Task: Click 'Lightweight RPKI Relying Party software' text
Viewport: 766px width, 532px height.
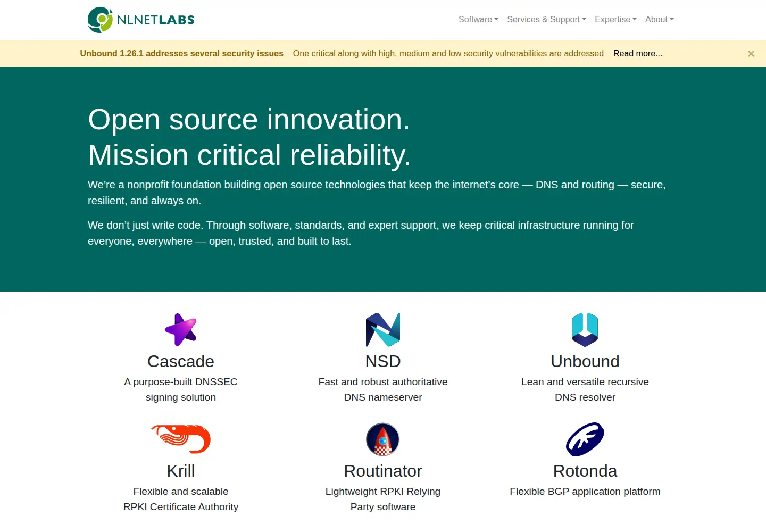Action: coord(383,499)
